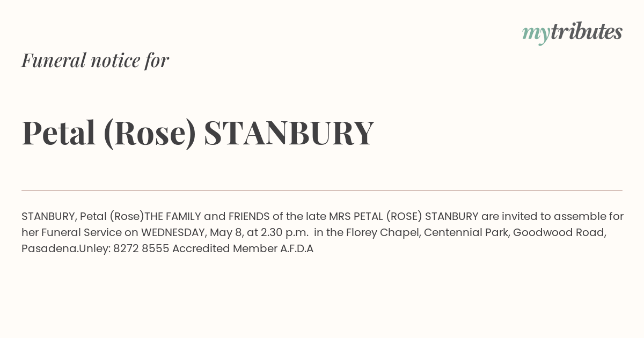Click the horizontal divider line
Viewport: 644px width, 338px height.
(x=322, y=190)
